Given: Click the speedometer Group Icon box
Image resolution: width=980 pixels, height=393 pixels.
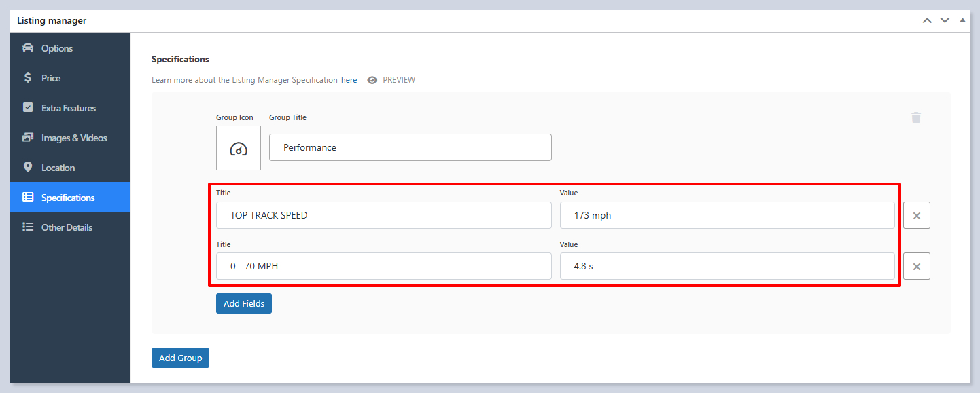Looking at the screenshot, I should pos(239,148).
